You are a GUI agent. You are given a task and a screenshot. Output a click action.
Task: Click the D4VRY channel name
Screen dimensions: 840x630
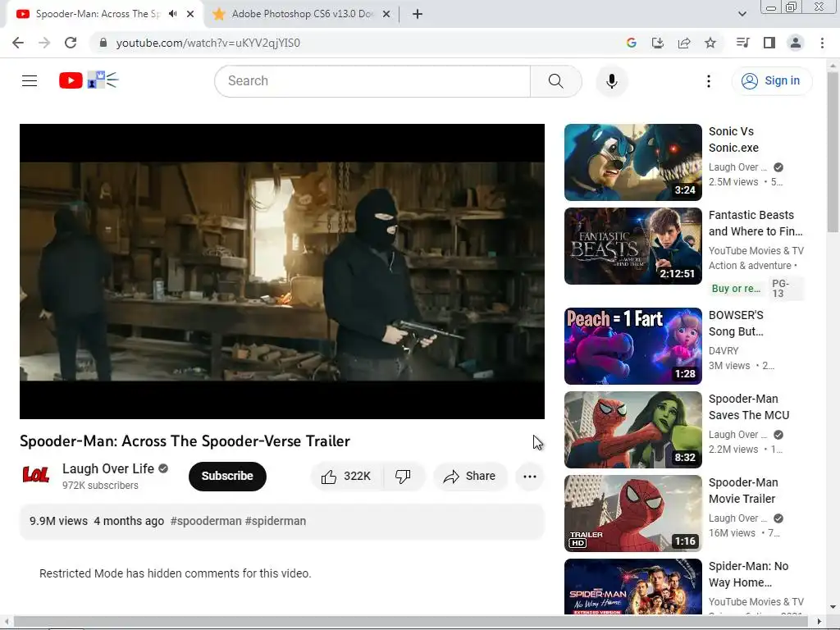pos(724,351)
